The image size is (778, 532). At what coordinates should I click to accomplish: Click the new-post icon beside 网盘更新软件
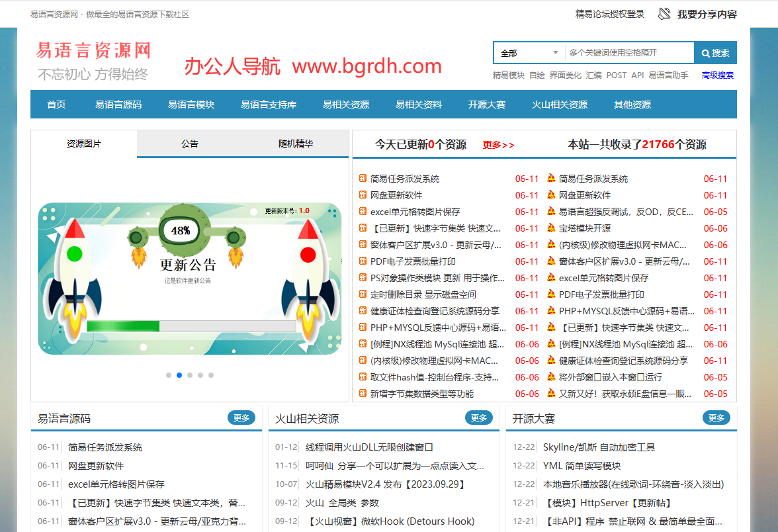tap(363, 195)
